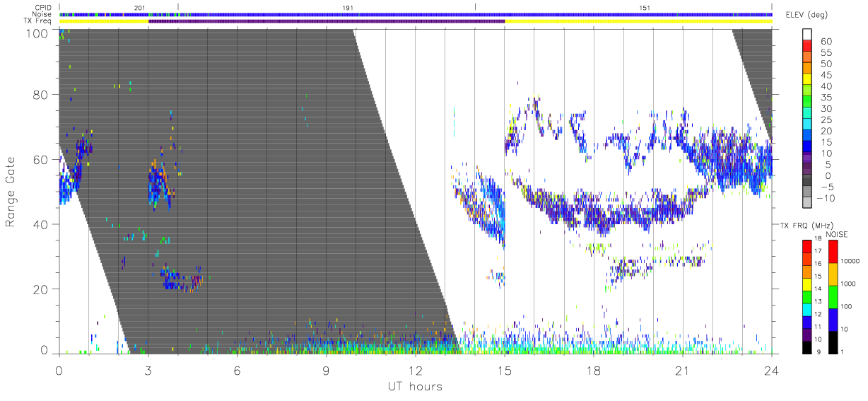Pick the white top segment of ELEV color bar
The width and height of the screenshot is (868, 401).
point(809,35)
